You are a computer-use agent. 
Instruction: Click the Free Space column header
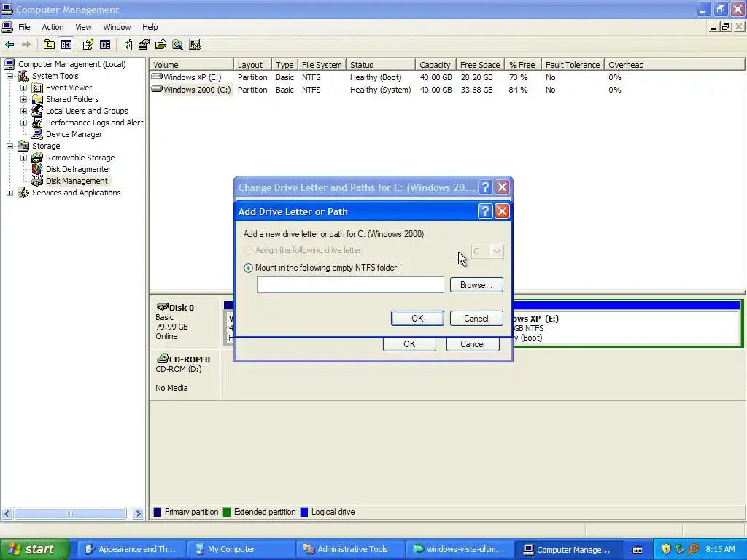(x=480, y=65)
